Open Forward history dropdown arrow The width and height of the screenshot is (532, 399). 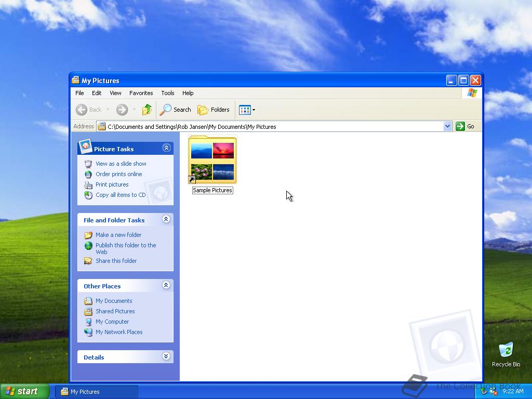coord(135,110)
